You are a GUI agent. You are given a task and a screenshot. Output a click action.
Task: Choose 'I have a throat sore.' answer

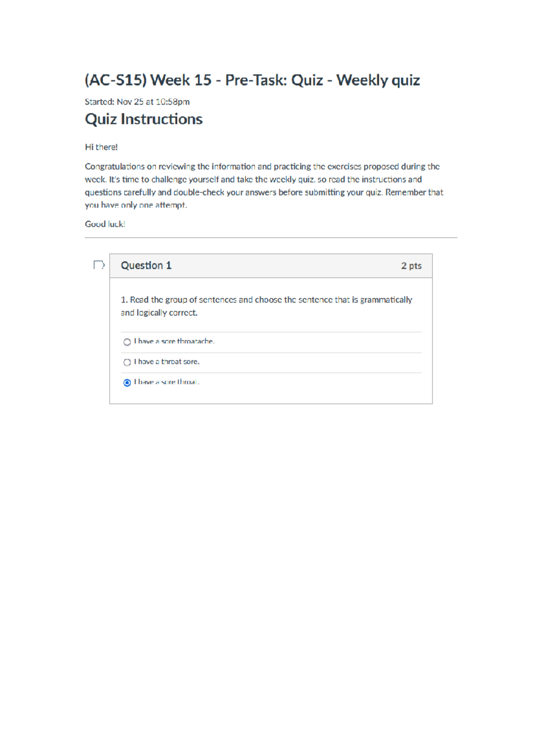[127, 362]
